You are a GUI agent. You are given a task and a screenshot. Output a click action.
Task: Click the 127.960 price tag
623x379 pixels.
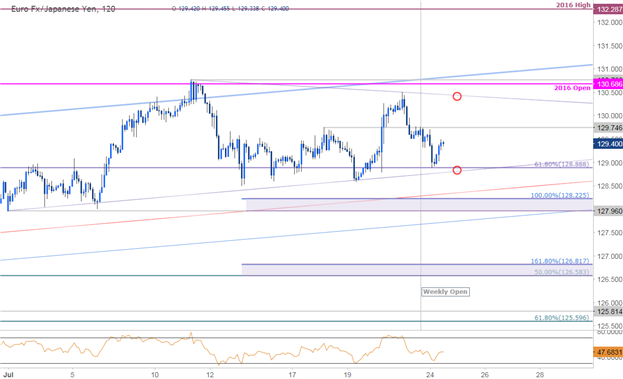[x=608, y=211]
